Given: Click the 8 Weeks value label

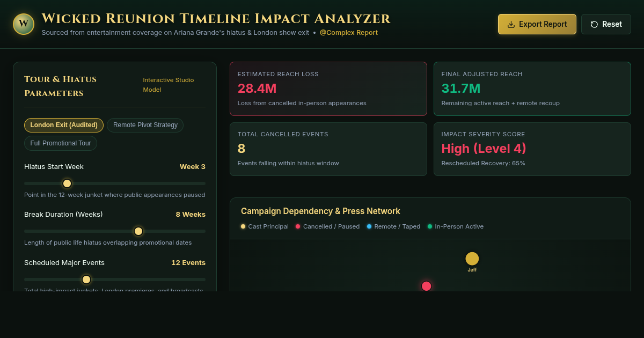Looking at the screenshot, I should click(191, 215).
